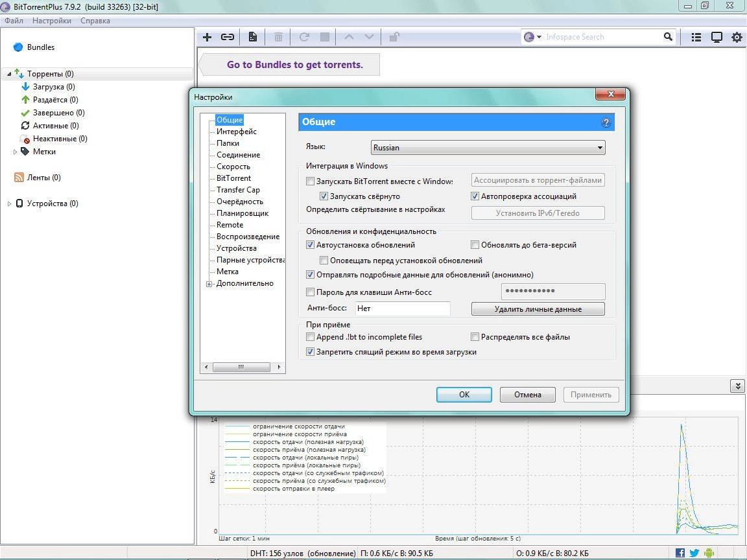Click the settings tree scroll right arrow

pyautogui.click(x=279, y=367)
